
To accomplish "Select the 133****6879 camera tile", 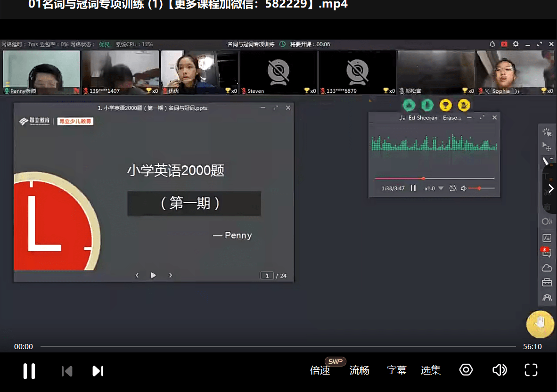I will coord(357,73).
